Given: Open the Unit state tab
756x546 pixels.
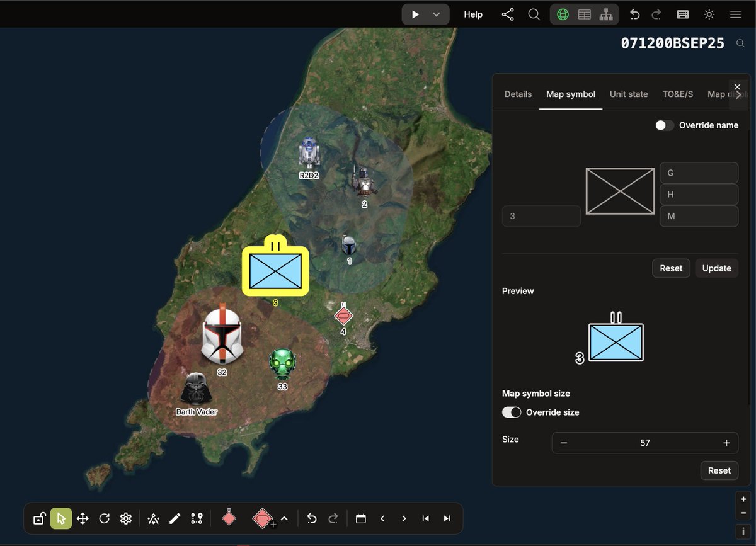Looking at the screenshot, I should pos(629,94).
